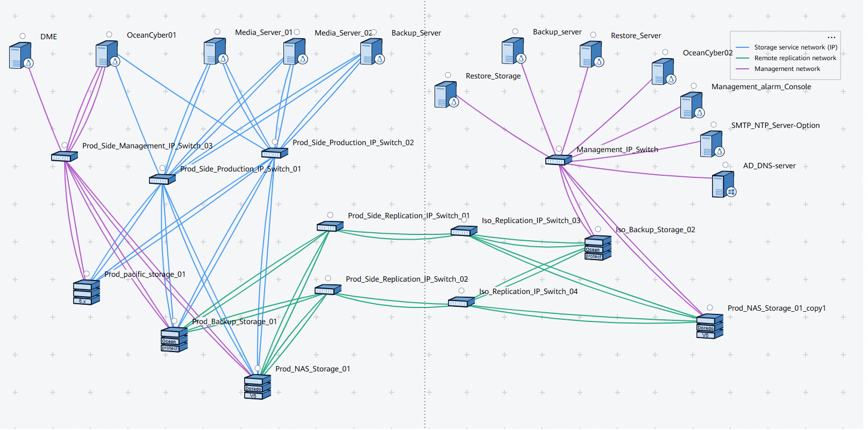Click the Iso_Replication_IP_Switch_04 switch icon
The height and width of the screenshot is (430, 868).
(x=461, y=303)
